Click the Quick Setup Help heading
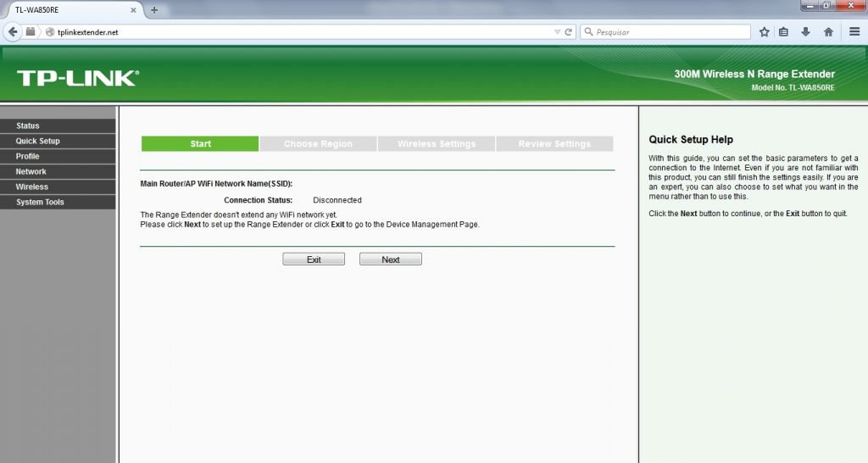Screen dimensions: 868x463 (x=691, y=140)
